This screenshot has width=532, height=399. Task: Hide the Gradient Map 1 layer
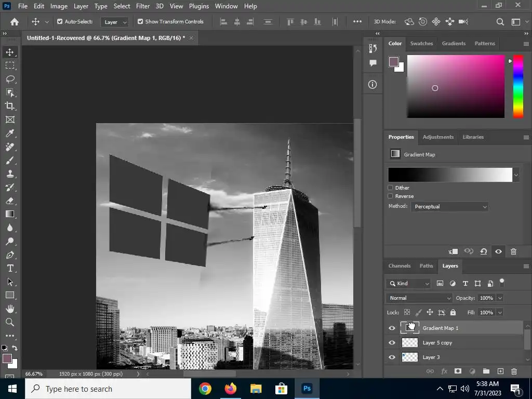pos(392,328)
